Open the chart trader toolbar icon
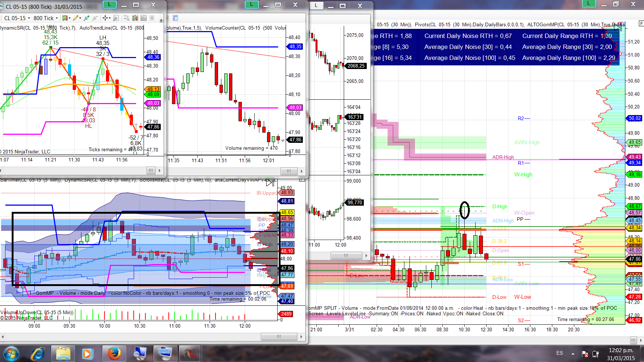 [127, 18]
